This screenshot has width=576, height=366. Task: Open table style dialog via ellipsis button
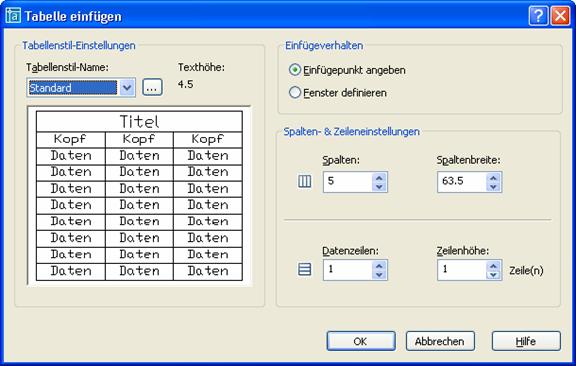152,87
